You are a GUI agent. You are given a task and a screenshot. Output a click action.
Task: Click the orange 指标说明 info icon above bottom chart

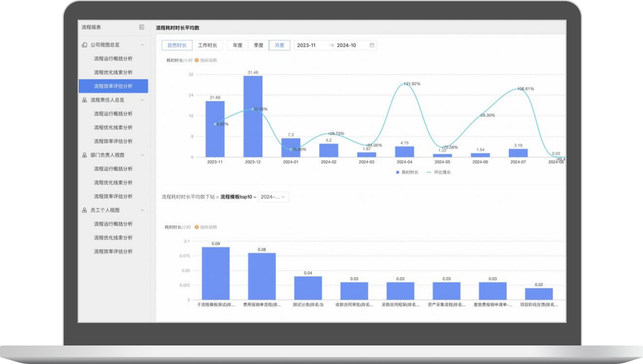click(197, 227)
